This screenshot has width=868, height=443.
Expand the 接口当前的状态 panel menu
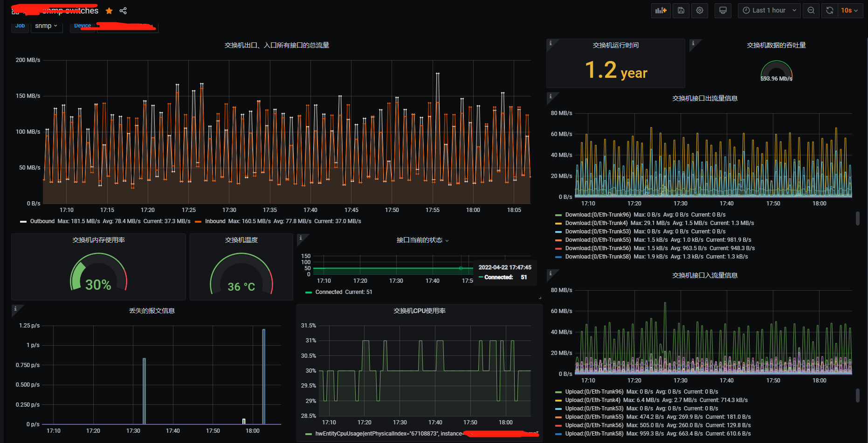(x=448, y=240)
